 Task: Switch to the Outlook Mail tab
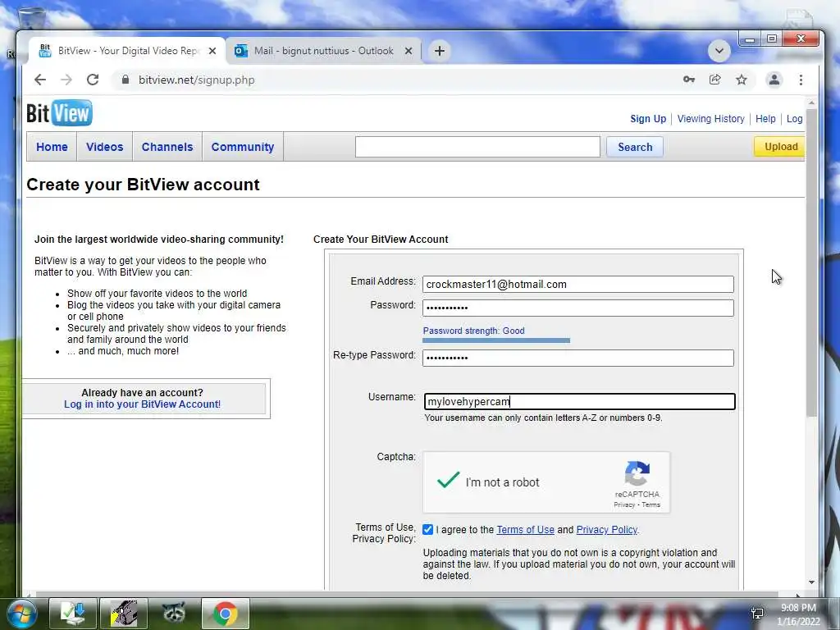pos(323,51)
